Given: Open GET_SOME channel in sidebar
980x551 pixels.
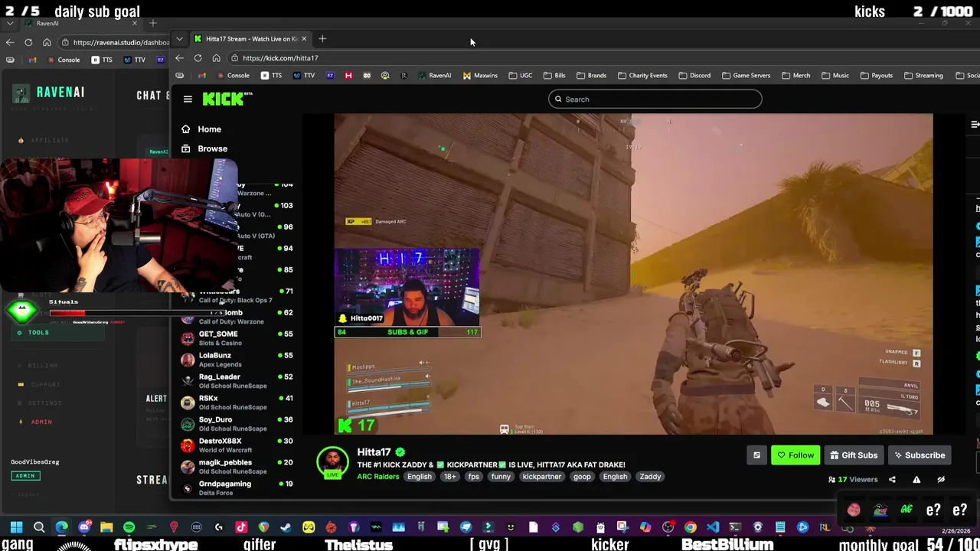Looking at the screenshot, I should click(x=236, y=338).
